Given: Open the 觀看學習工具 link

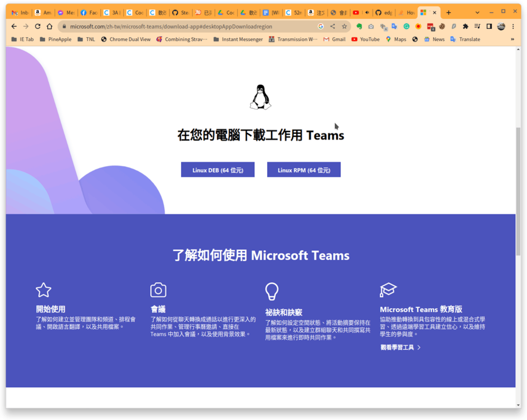Looking at the screenshot, I should 400,347.
